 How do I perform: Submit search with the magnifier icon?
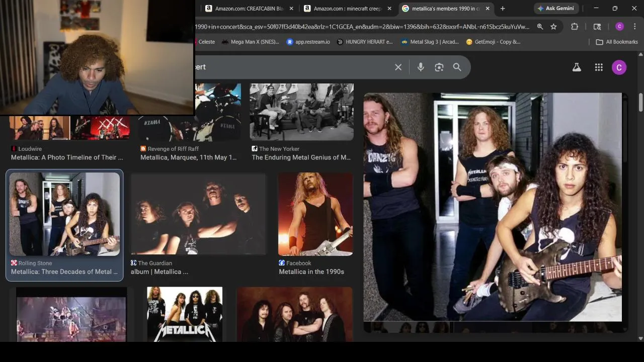pos(457,67)
